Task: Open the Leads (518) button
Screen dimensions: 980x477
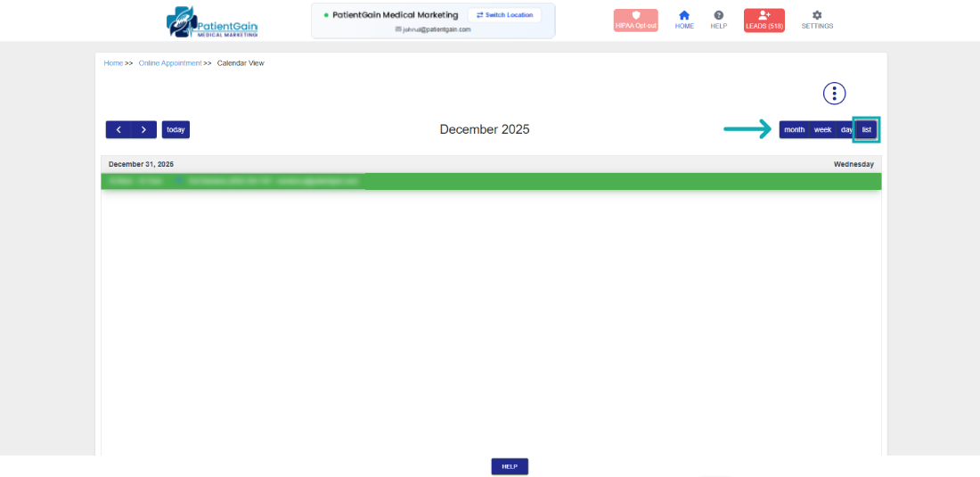Action: pos(764,21)
